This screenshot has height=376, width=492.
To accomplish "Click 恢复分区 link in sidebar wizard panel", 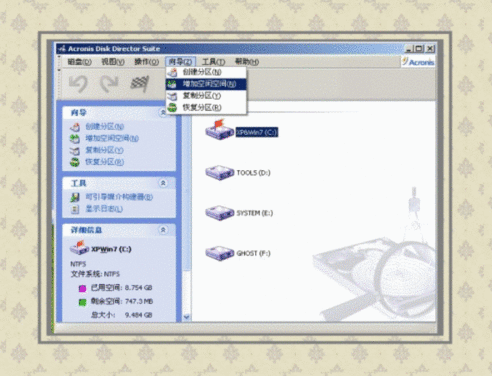I will tap(104, 162).
